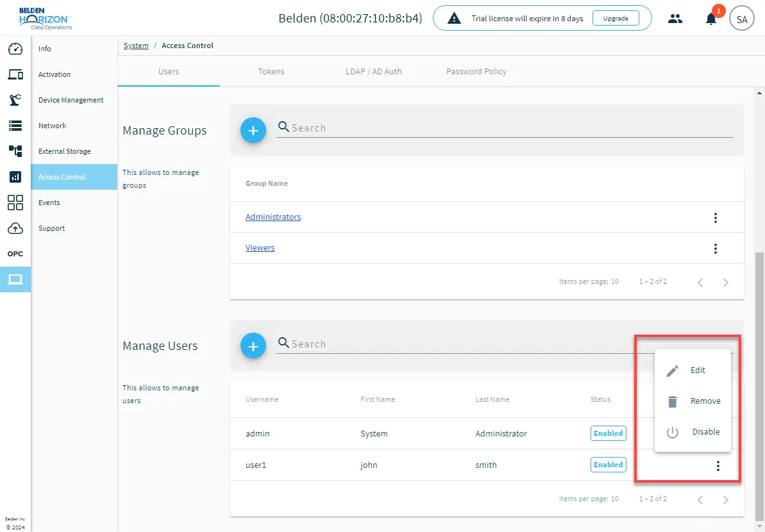The image size is (765, 532).
Task: Follow the System breadcrumb link
Action: pos(136,46)
